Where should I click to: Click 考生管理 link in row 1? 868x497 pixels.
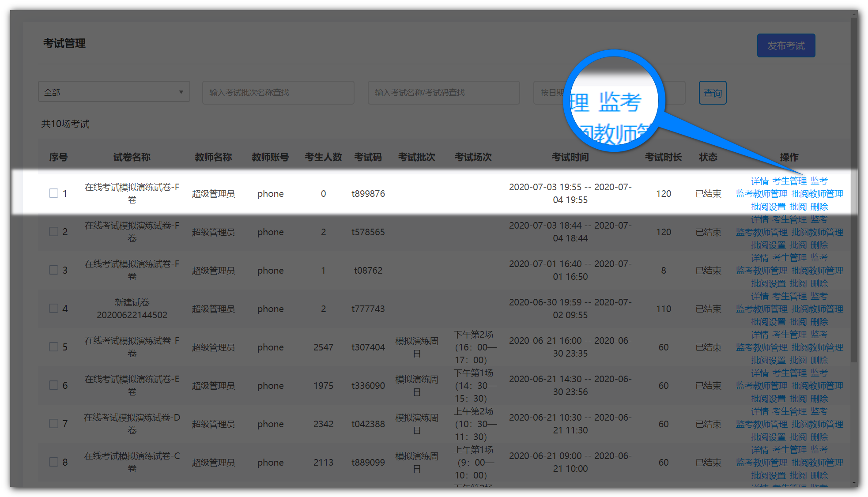pos(789,181)
